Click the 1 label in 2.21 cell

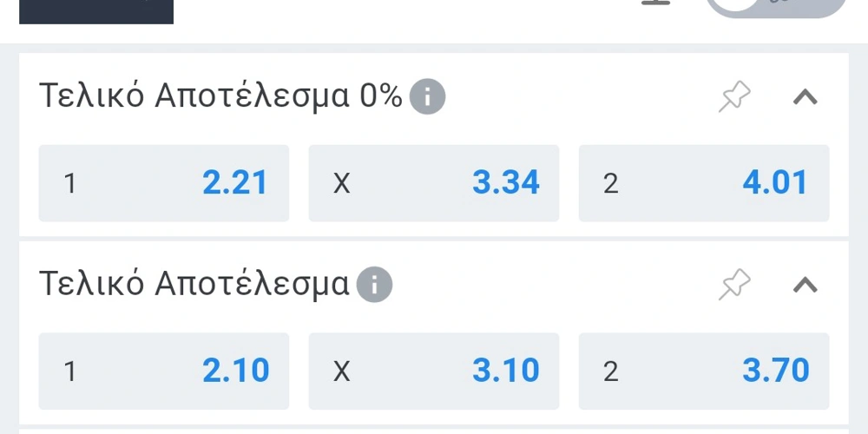coord(69,184)
